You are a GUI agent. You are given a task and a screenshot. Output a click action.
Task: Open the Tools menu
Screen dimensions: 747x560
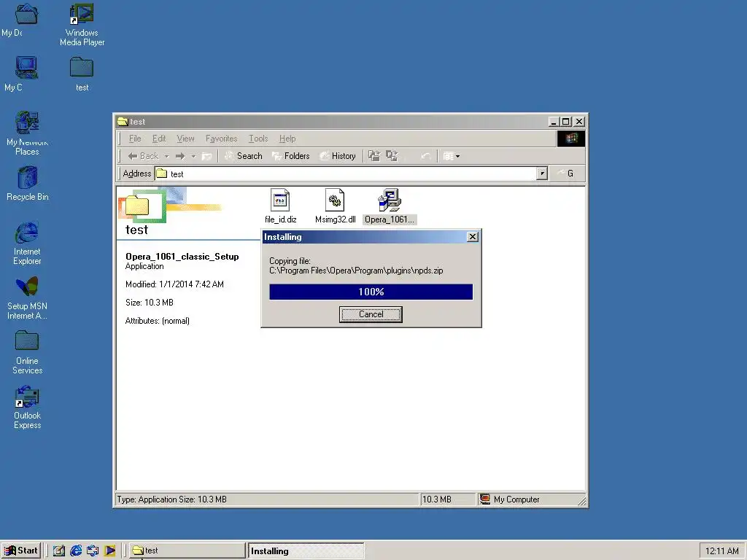coord(258,139)
